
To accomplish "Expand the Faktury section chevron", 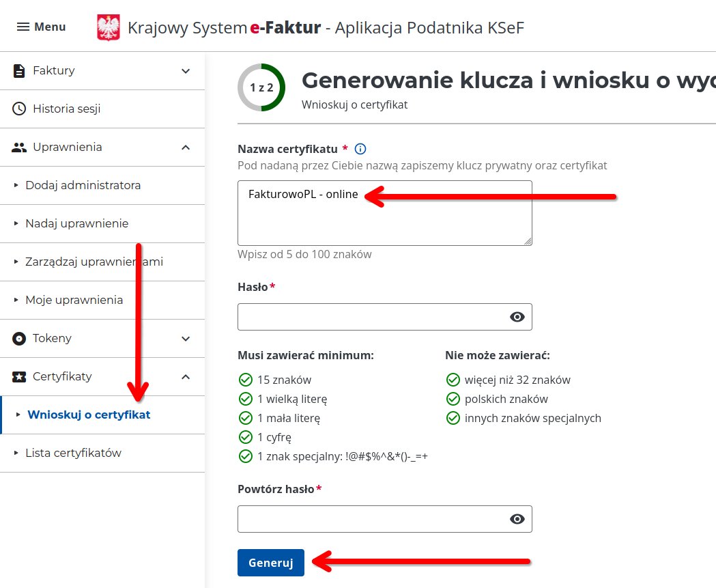I will (186, 70).
